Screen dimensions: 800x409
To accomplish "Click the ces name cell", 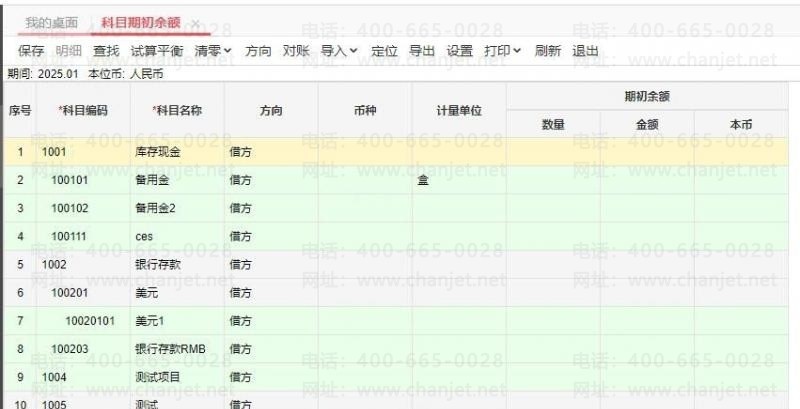I will click(x=177, y=236).
